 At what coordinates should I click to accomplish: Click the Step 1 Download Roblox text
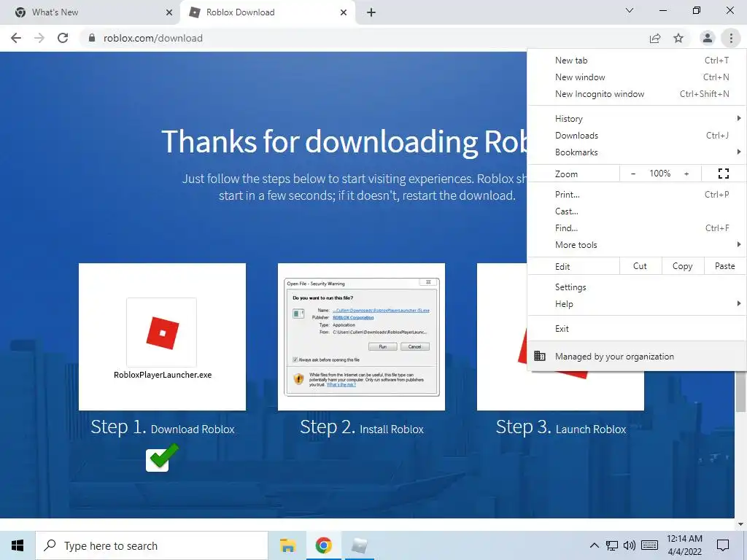click(x=163, y=427)
